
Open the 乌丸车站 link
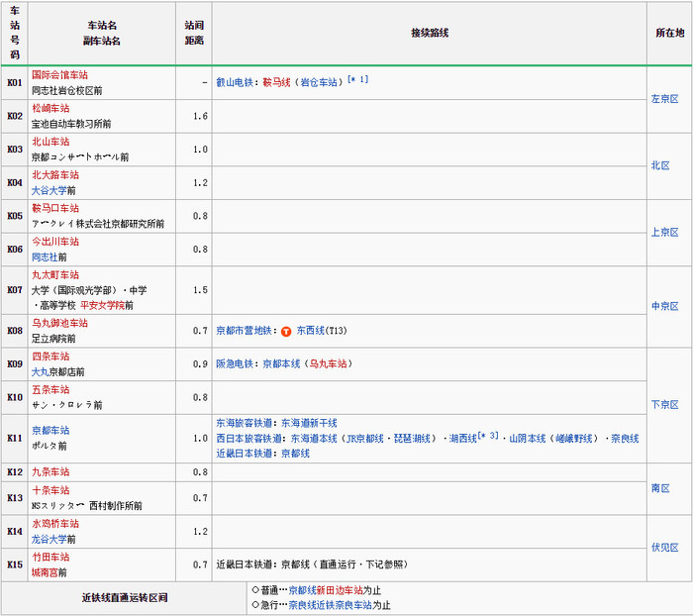tap(328, 363)
